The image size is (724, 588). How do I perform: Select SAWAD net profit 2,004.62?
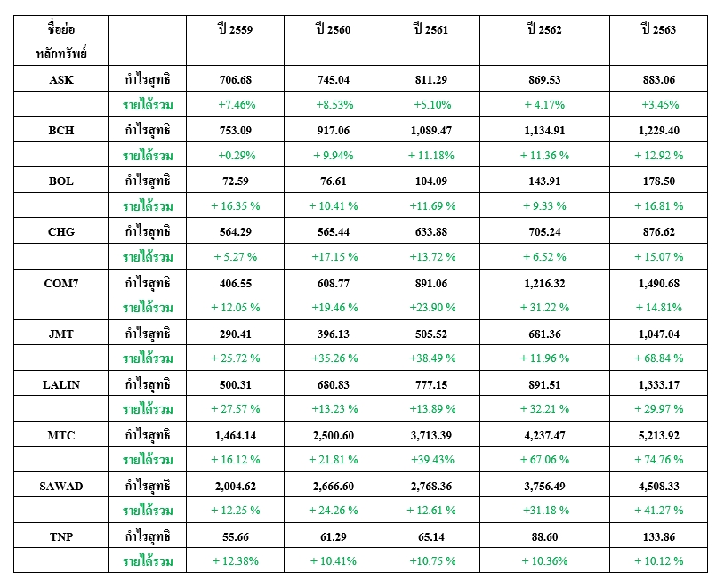(x=236, y=486)
